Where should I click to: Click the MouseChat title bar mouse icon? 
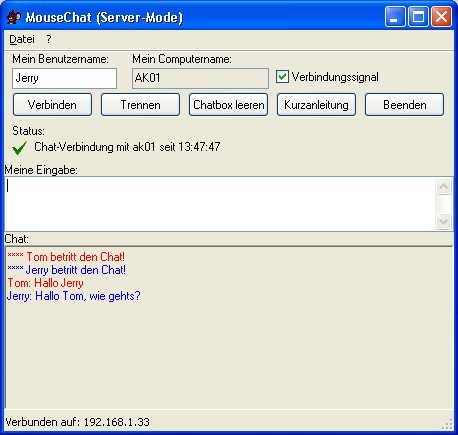[x=13, y=17]
